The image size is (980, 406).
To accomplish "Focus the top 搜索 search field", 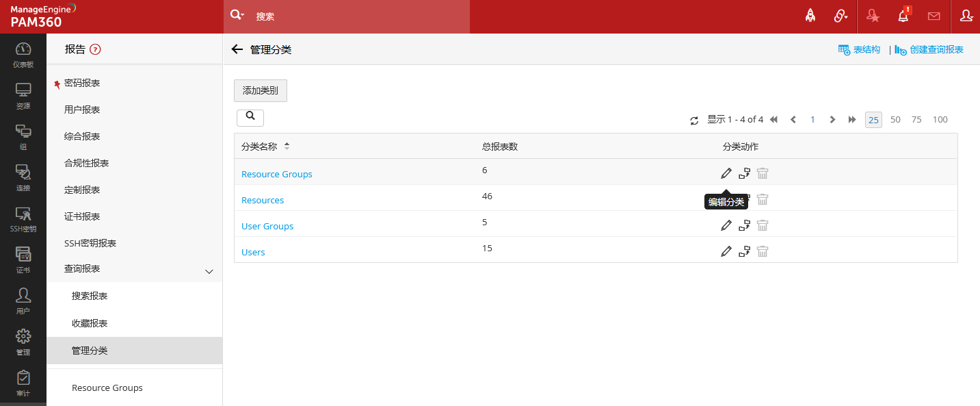I will tap(359, 16).
